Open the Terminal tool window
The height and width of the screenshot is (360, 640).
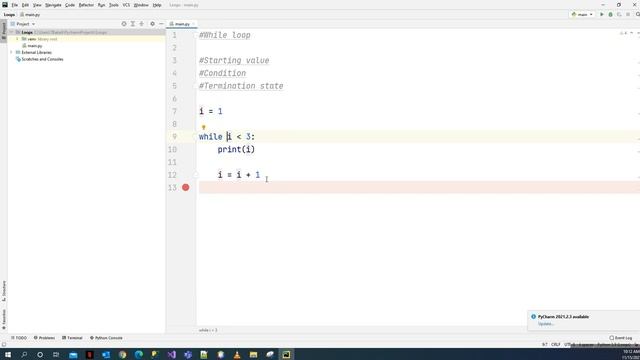tap(72, 338)
